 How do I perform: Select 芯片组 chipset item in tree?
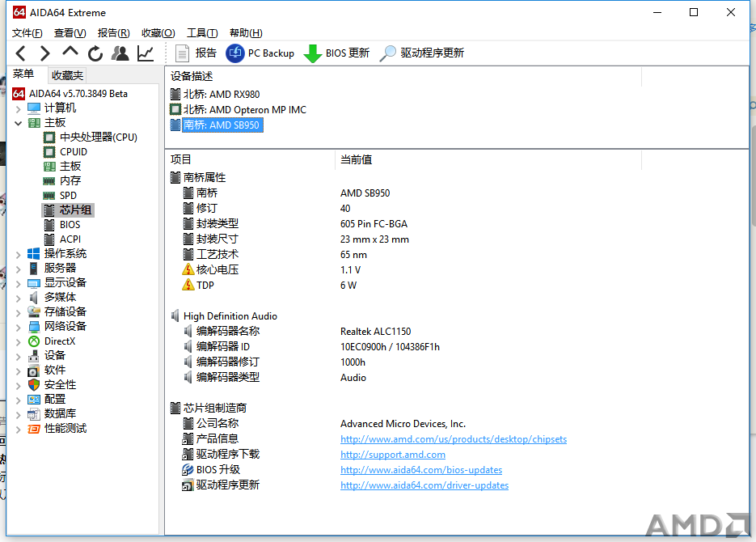point(68,210)
